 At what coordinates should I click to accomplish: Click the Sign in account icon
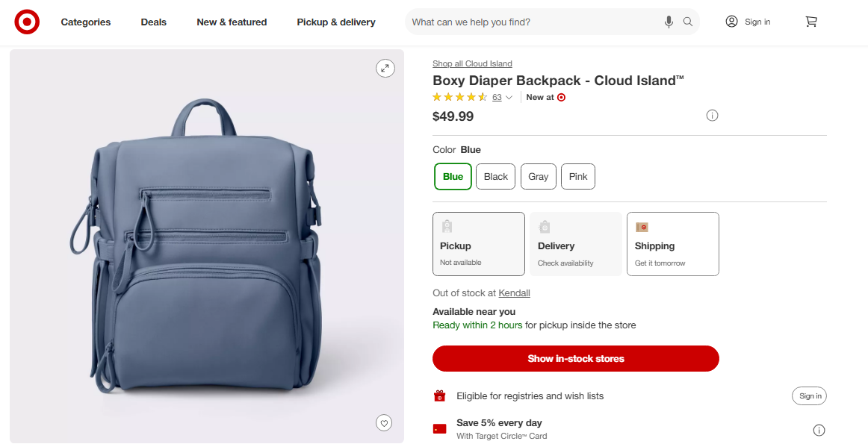pyautogui.click(x=731, y=22)
